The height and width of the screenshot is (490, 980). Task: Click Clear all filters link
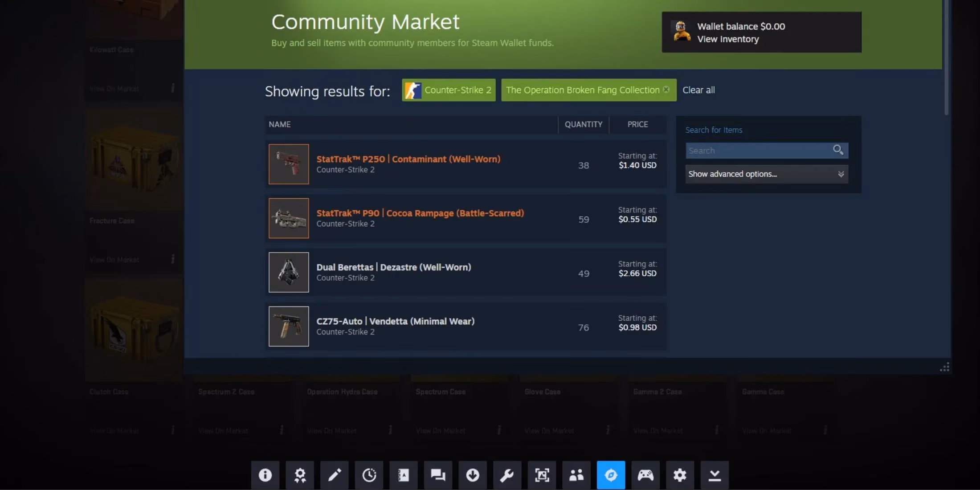pos(698,90)
